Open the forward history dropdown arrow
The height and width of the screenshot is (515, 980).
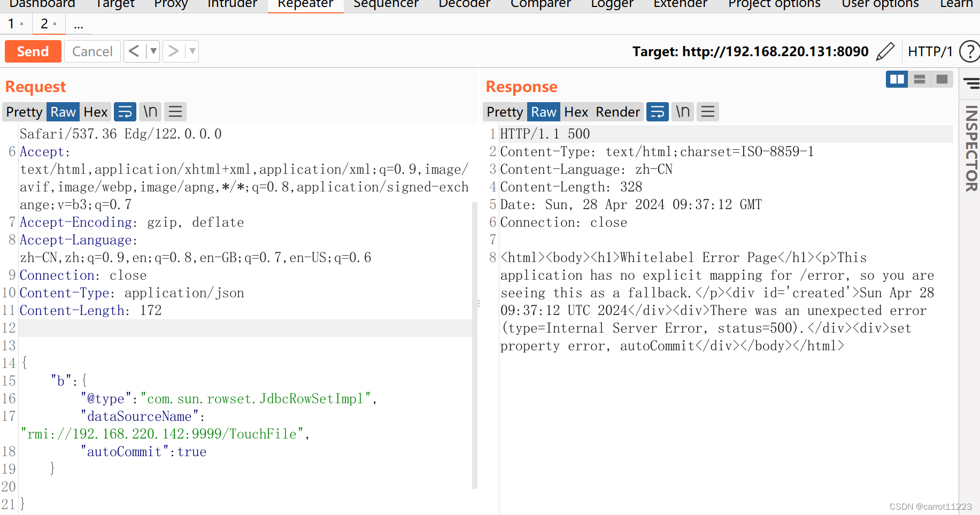tap(192, 51)
